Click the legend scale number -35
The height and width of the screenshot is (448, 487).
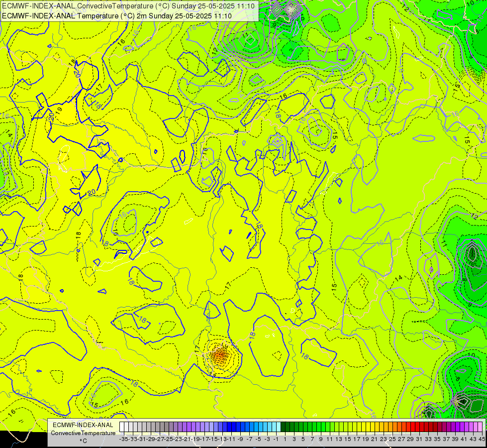[124, 439]
